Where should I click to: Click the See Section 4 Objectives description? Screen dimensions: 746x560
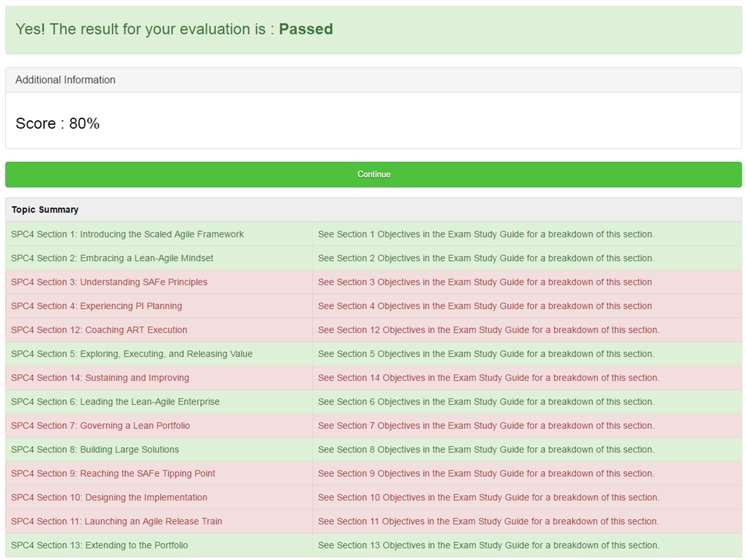coord(485,306)
